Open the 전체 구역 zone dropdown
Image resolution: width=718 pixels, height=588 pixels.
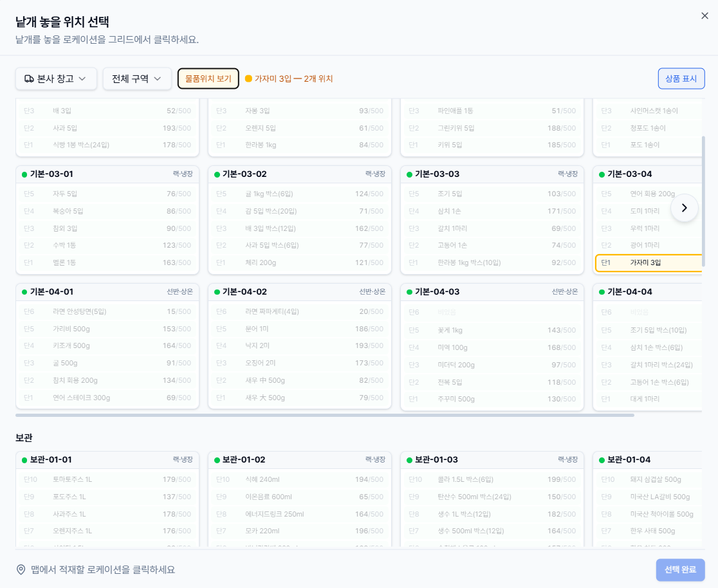click(137, 78)
